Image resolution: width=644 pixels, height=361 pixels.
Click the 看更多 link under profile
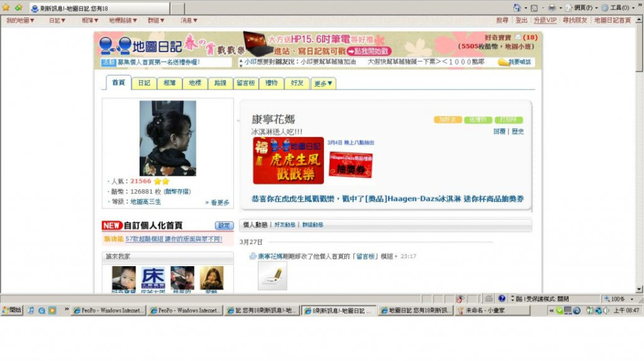tap(218, 202)
